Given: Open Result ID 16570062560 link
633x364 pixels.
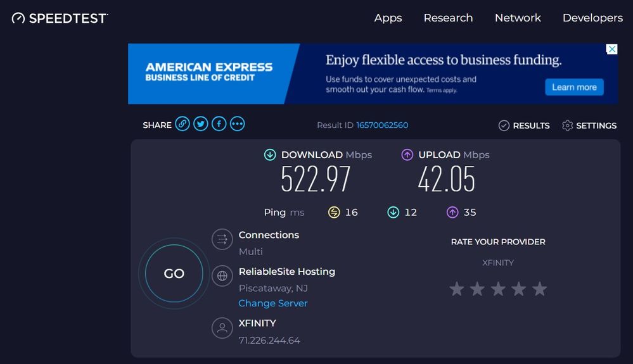Looking at the screenshot, I should (382, 125).
